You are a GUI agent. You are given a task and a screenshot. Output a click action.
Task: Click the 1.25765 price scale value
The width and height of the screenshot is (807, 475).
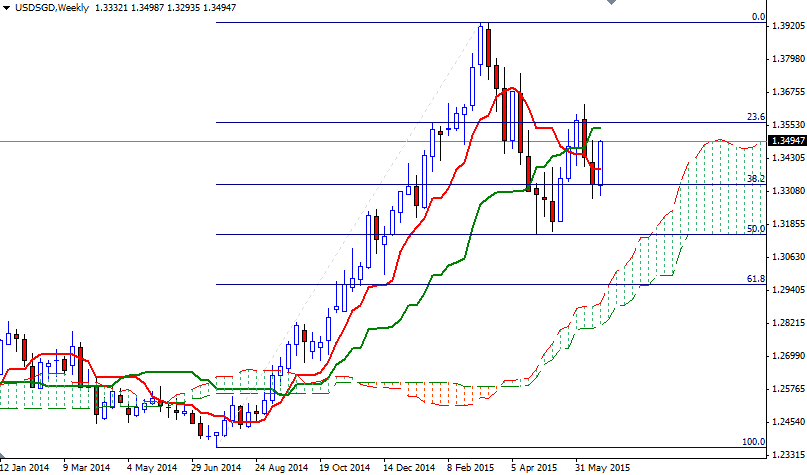[x=788, y=389]
